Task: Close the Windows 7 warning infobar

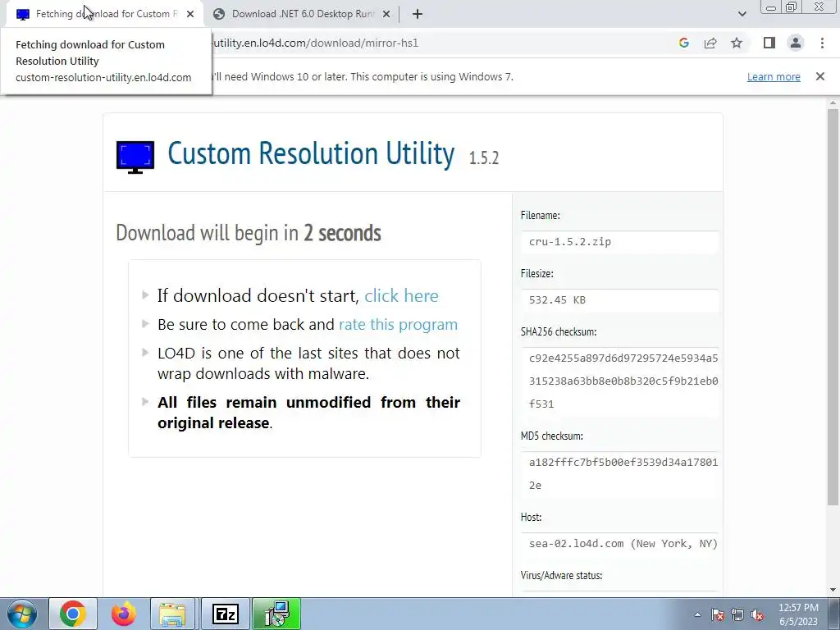Action: pos(819,76)
